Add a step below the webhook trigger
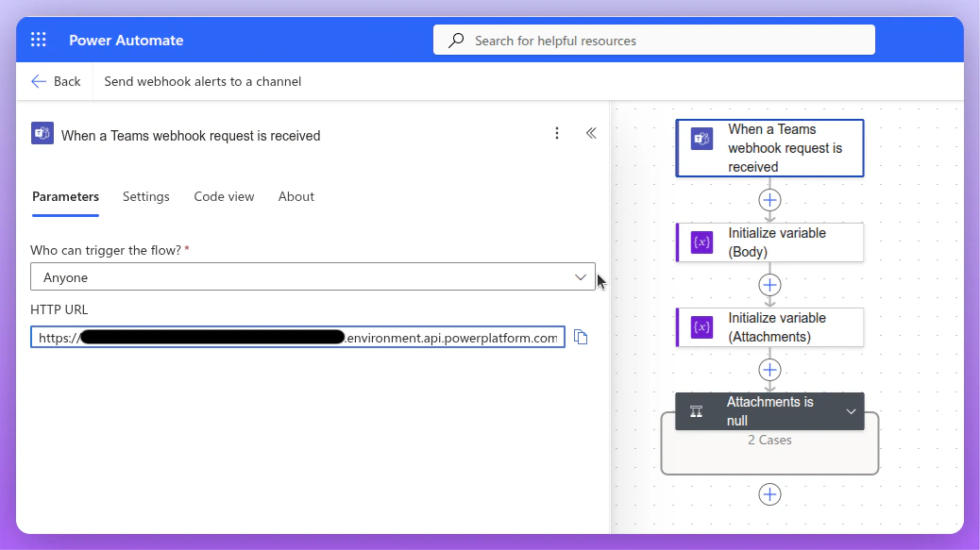 pyautogui.click(x=769, y=200)
